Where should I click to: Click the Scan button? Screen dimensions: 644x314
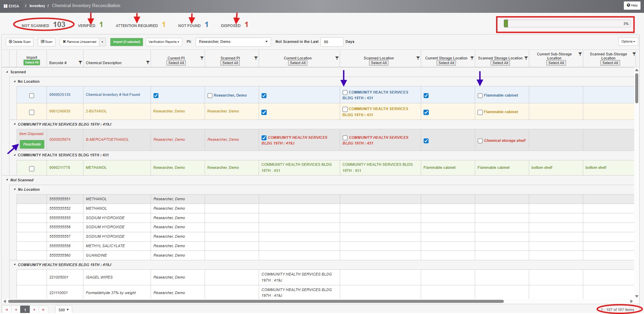pyautogui.click(x=47, y=42)
